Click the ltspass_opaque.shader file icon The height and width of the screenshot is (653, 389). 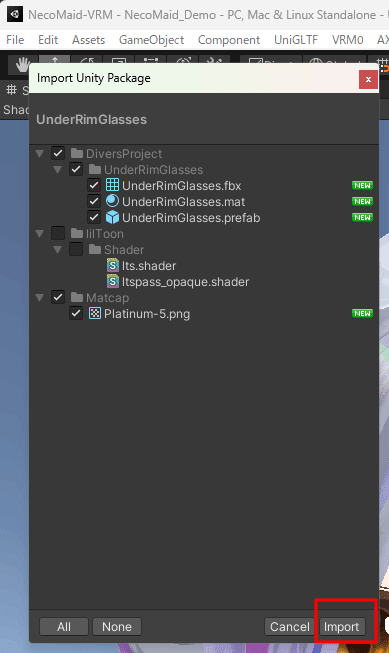tap(112, 282)
